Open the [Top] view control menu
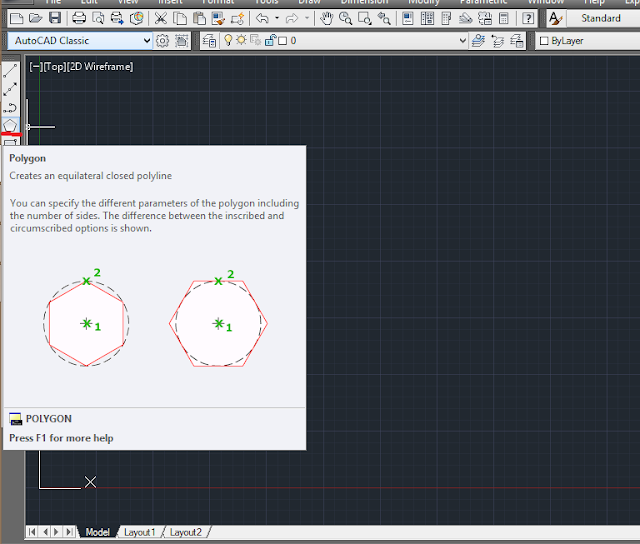Image resolution: width=640 pixels, height=544 pixels. click(55, 67)
